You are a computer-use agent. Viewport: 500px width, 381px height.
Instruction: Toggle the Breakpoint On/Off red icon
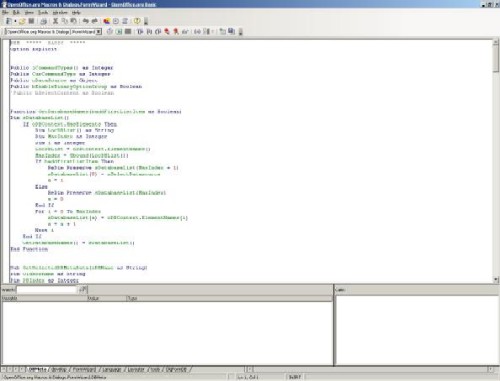[x=167, y=32]
